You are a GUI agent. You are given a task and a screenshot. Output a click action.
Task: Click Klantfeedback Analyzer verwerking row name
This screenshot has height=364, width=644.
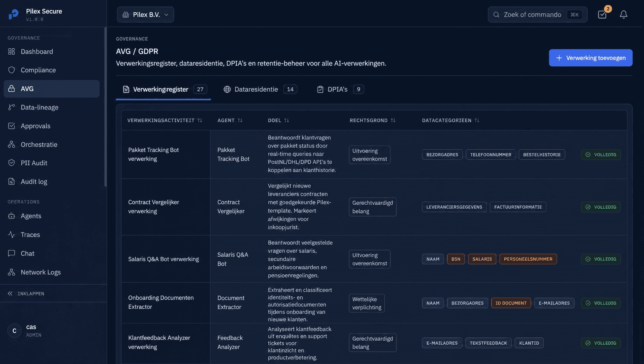[159, 342]
